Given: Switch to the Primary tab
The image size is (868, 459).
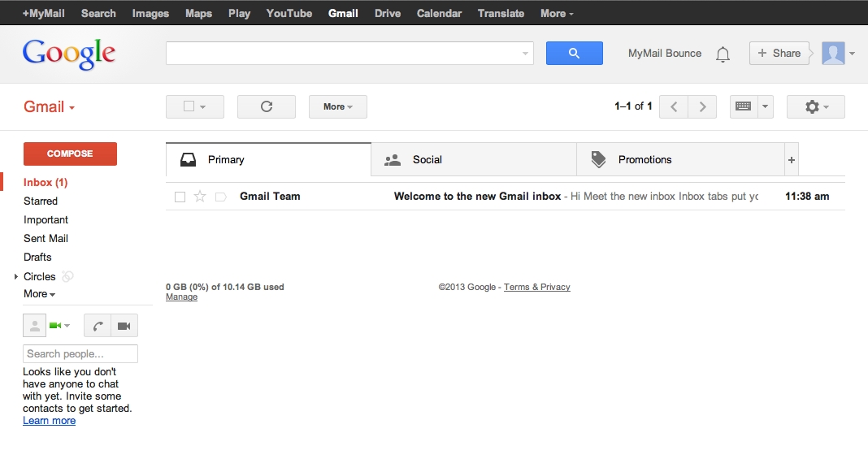Looking at the screenshot, I should point(268,160).
